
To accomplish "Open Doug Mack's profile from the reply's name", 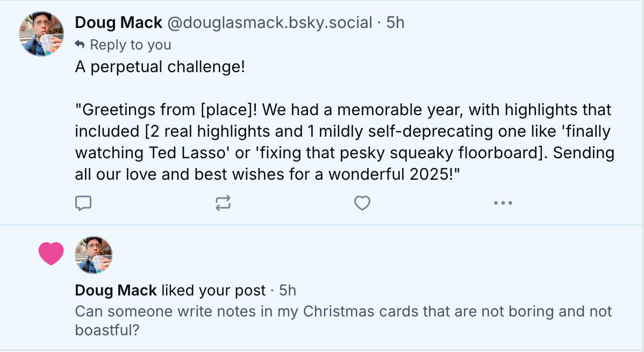I will pyautogui.click(x=118, y=23).
